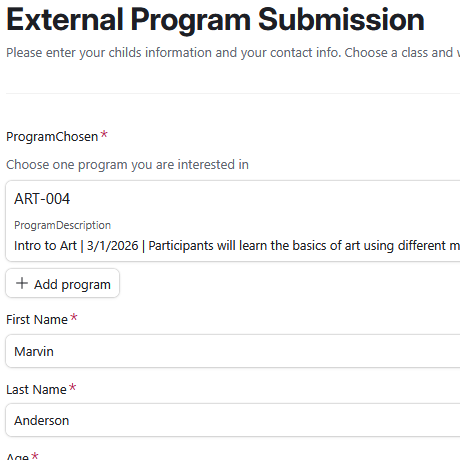The width and height of the screenshot is (460, 460).
Task: Click the required asterisk next to First Name
Action: tap(74, 317)
